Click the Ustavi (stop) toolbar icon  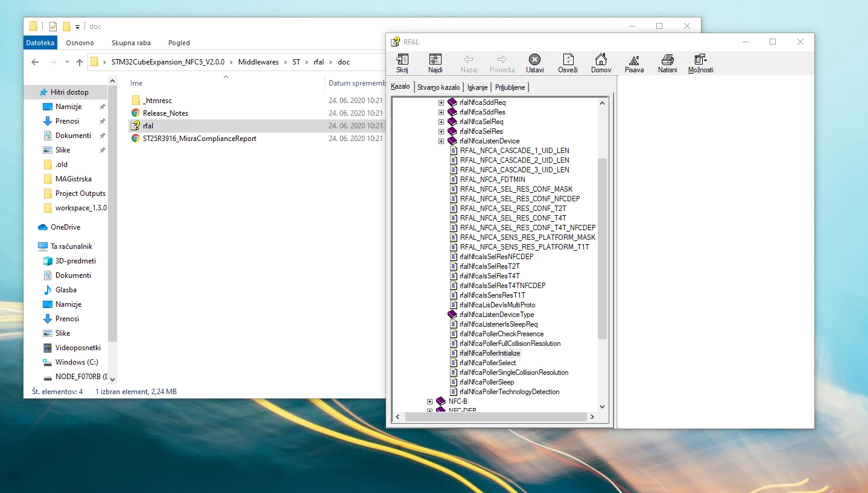534,59
